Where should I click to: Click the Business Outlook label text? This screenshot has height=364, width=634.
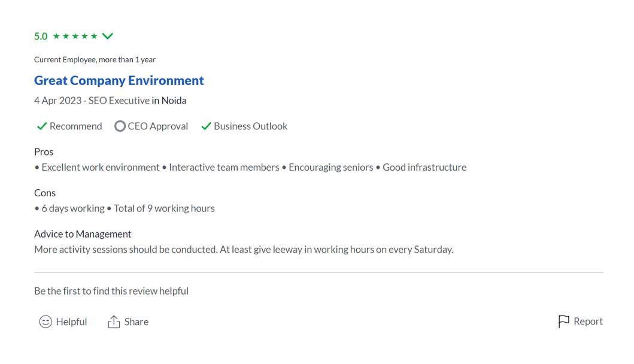coord(250,126)
